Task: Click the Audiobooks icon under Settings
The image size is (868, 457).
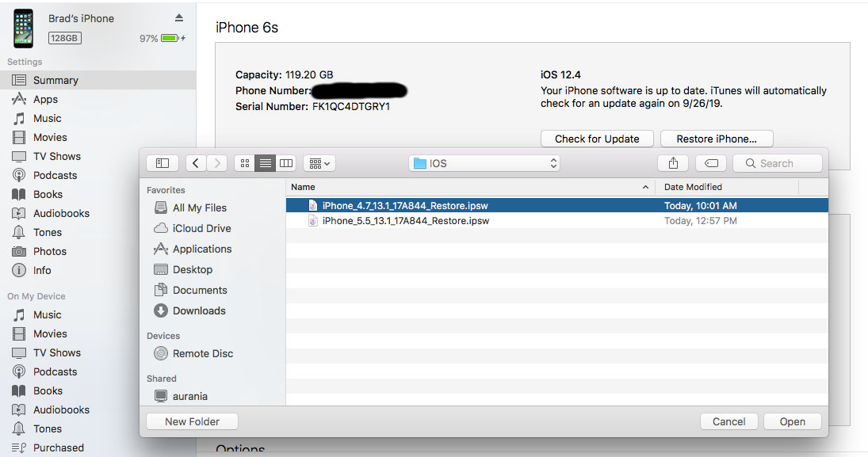Action: [19, 214]
